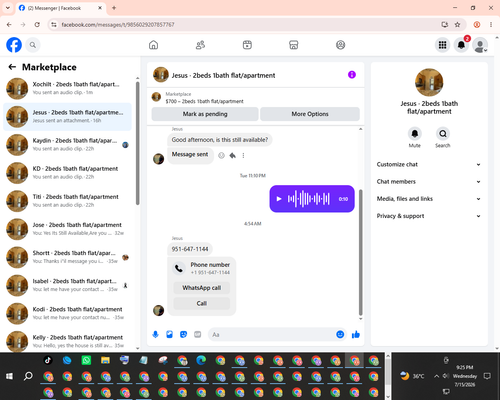The image size is (500, 400).
Task: Open Xochilt conversation in list
Action: [67, 88]
